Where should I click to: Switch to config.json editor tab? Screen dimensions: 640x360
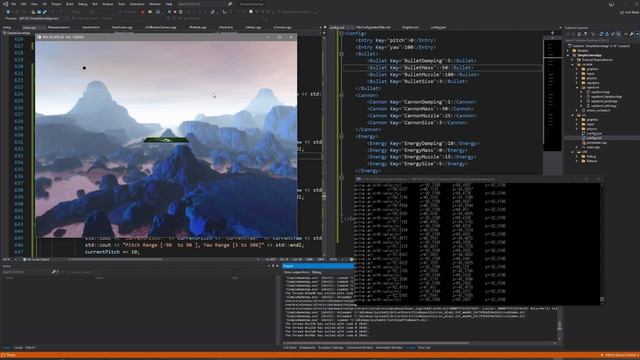[438, 27]
